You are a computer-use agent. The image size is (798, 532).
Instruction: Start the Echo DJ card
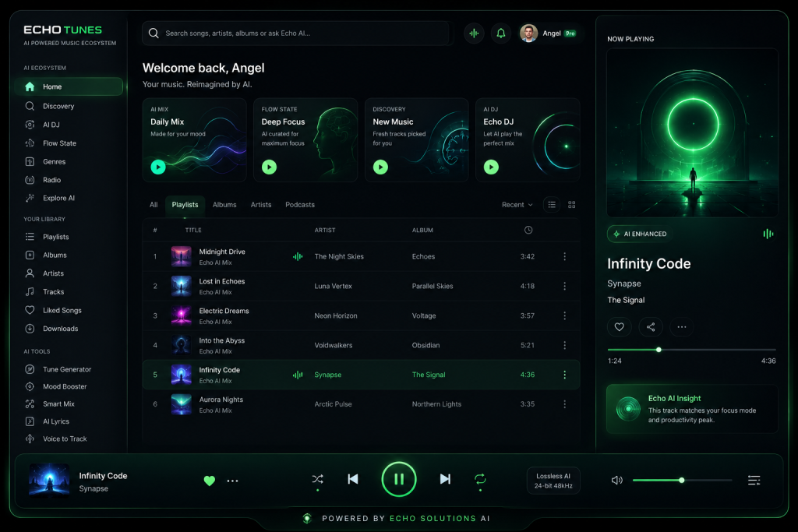491,167
